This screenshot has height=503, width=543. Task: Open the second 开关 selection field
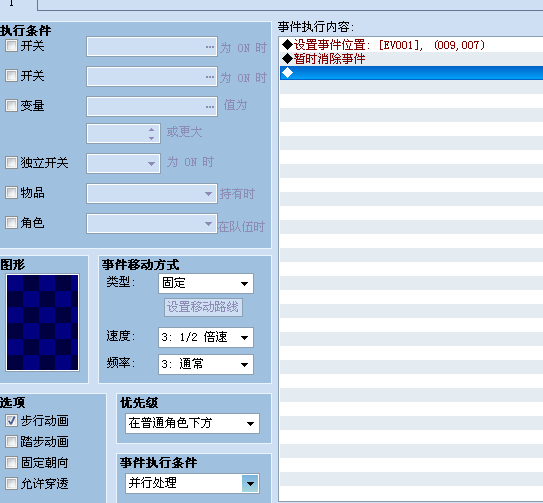tap(152, 76)
